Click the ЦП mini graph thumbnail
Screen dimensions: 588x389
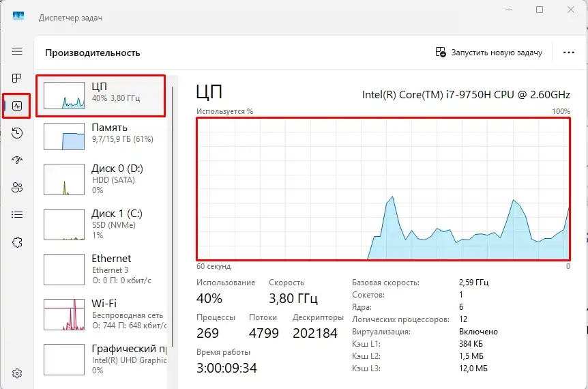[x=64, y=96]
